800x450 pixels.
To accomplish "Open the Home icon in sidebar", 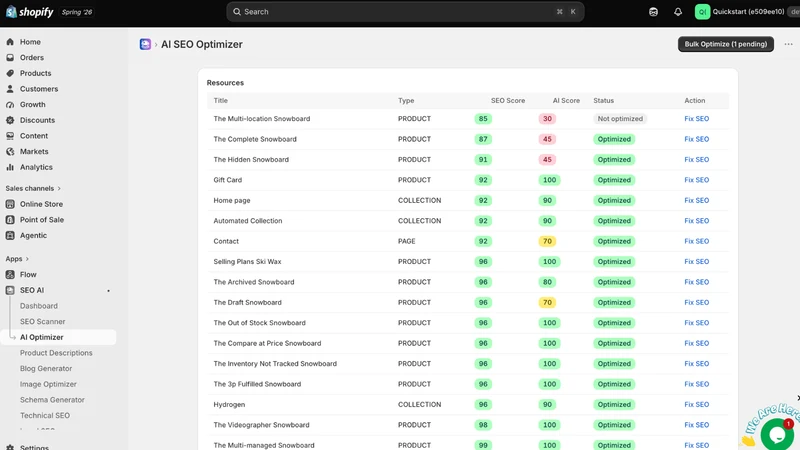I will tap(10, 42).
